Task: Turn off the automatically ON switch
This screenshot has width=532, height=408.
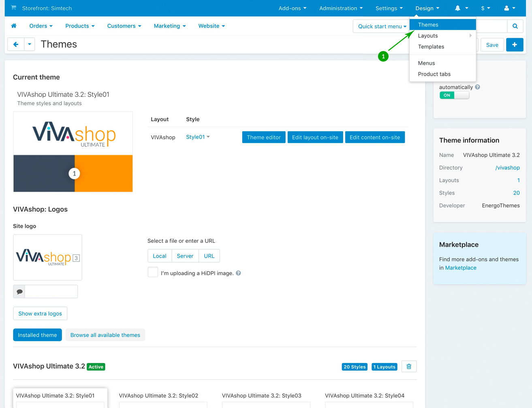Action: pos(454,95)
